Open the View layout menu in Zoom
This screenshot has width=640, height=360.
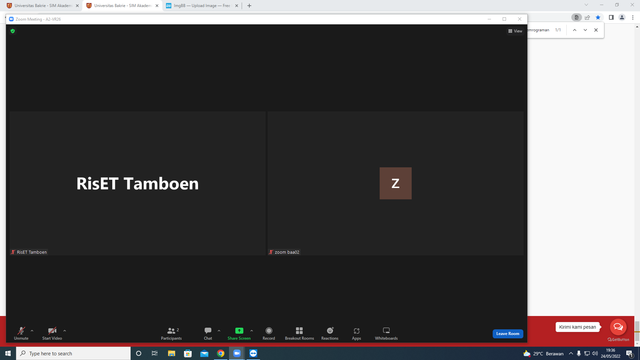[x=515, y=31]
